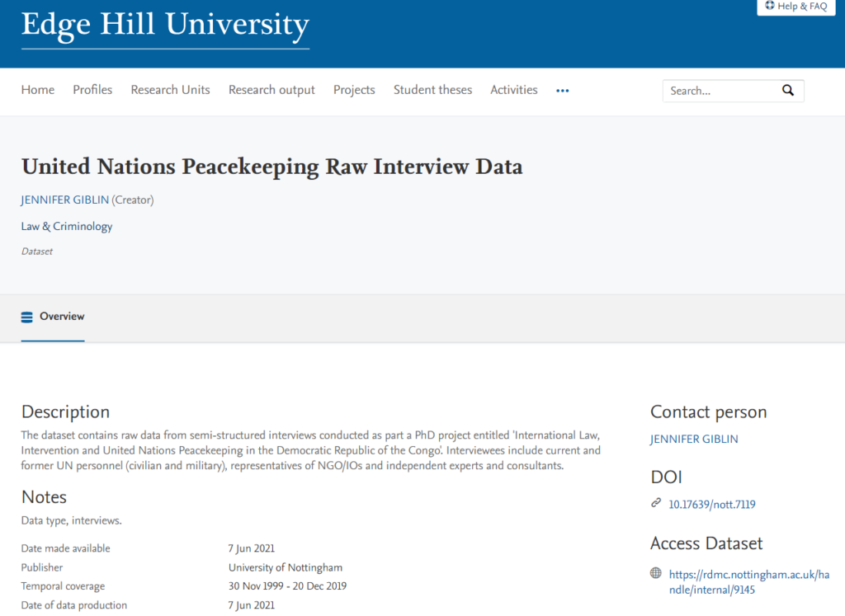Select the Overview tab
The width and height of the screenshot is (845, 616).
(61, 316)
